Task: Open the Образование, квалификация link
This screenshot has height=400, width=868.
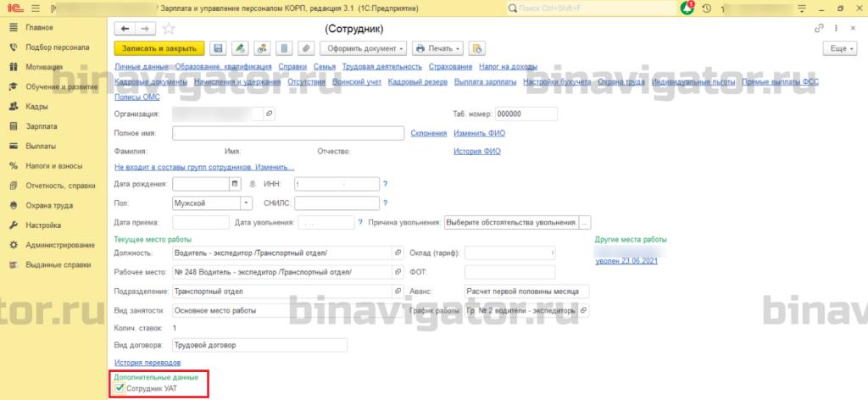Action: coord(223,66)
